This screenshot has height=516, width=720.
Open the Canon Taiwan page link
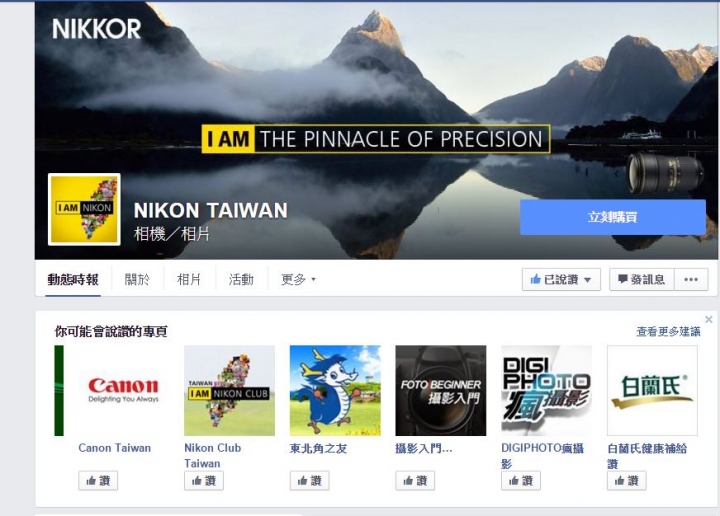(x=115, y=448)
